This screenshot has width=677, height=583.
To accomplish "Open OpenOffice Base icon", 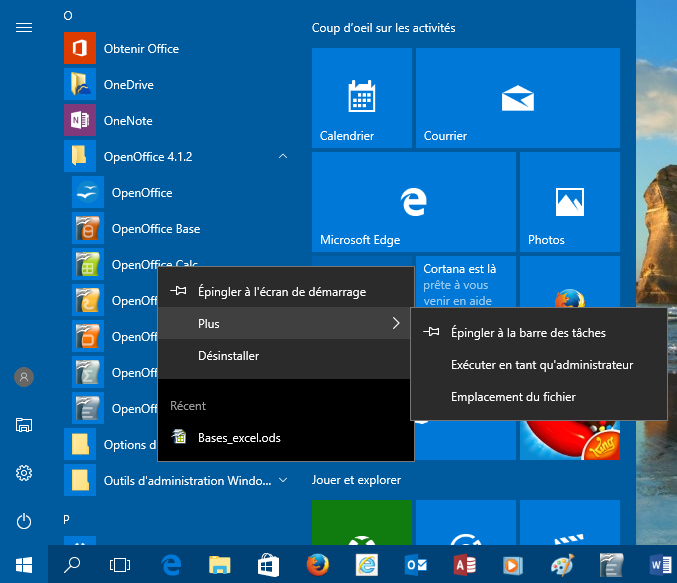I will coord(88,228).
